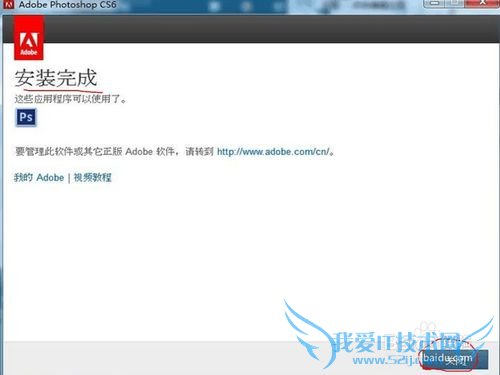Click the Adobe icon in title bar
The height and width of the screenshot is (375, 500).
[x=9, y=4]
